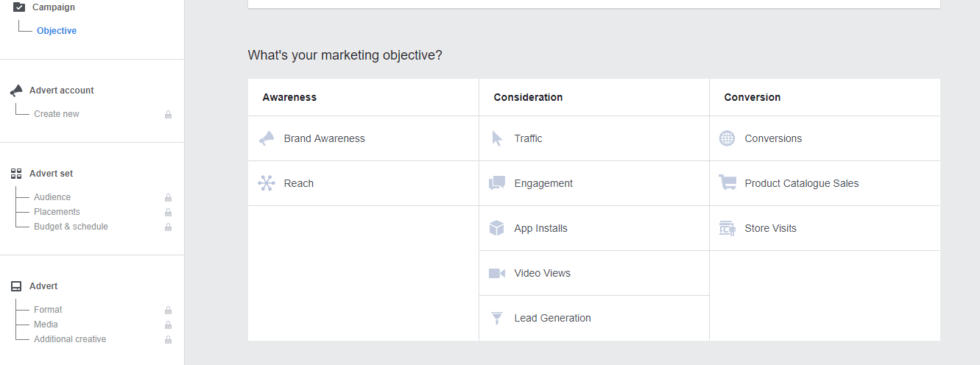The height and width of the screenshot is (365, 980).
Task: Click the lock beside Budget & schedule
Action: [x=168, y=227]
